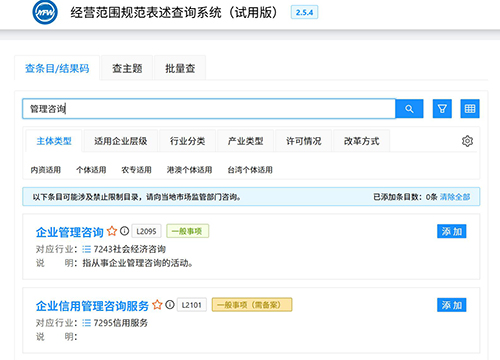Show info icon for 企业管理咨询
500x360 pixels.
124,231
